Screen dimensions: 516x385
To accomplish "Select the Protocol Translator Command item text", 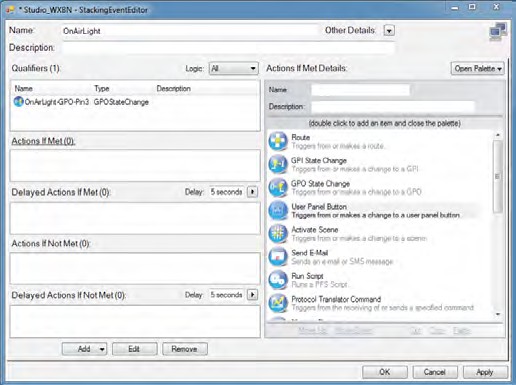I will (x=336, y=299).
